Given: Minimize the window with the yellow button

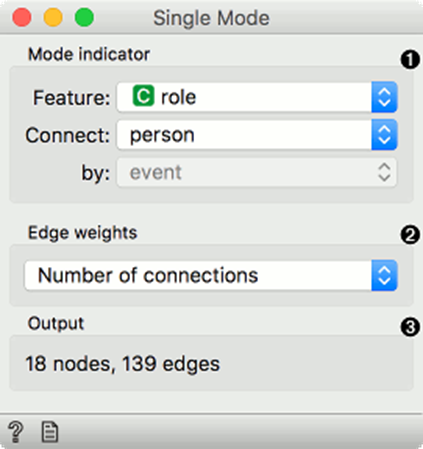Looking at the screenshot, I should click(x=53, y=17).
